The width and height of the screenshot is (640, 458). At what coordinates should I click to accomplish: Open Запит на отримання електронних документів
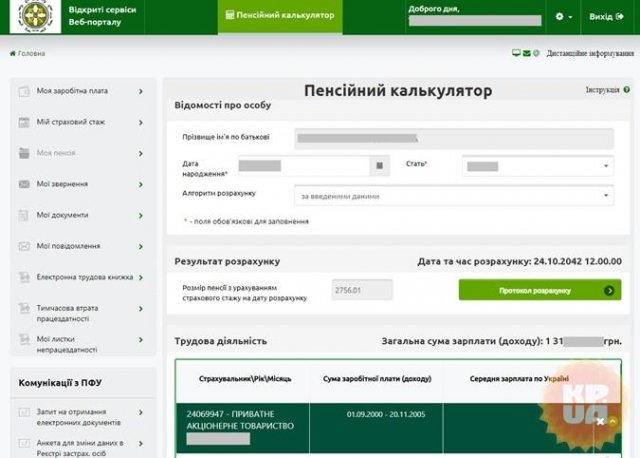(x=82, y=417)
